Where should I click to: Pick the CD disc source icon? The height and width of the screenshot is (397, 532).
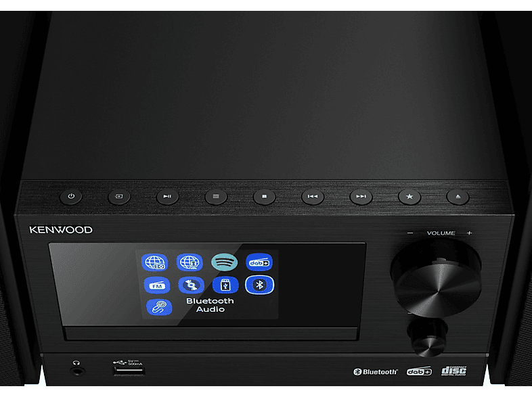(192, 285)
